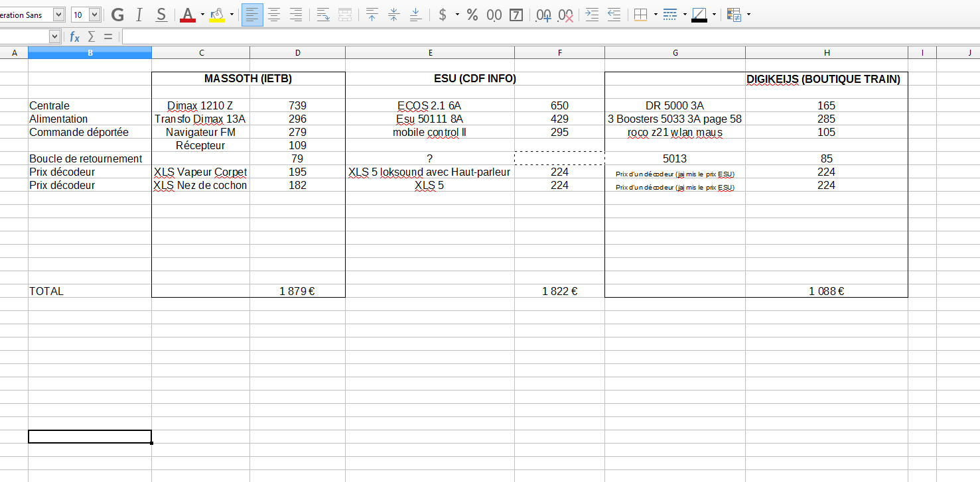The width and height of the screenshot is (980, 482).
Task: Click the font size field
Action: click(80, 15)
